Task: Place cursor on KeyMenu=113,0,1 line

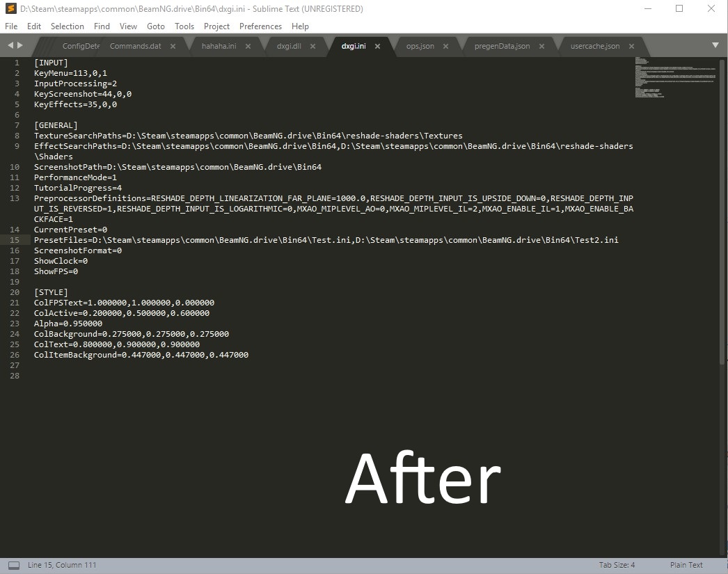Action: tap(70, 73)
